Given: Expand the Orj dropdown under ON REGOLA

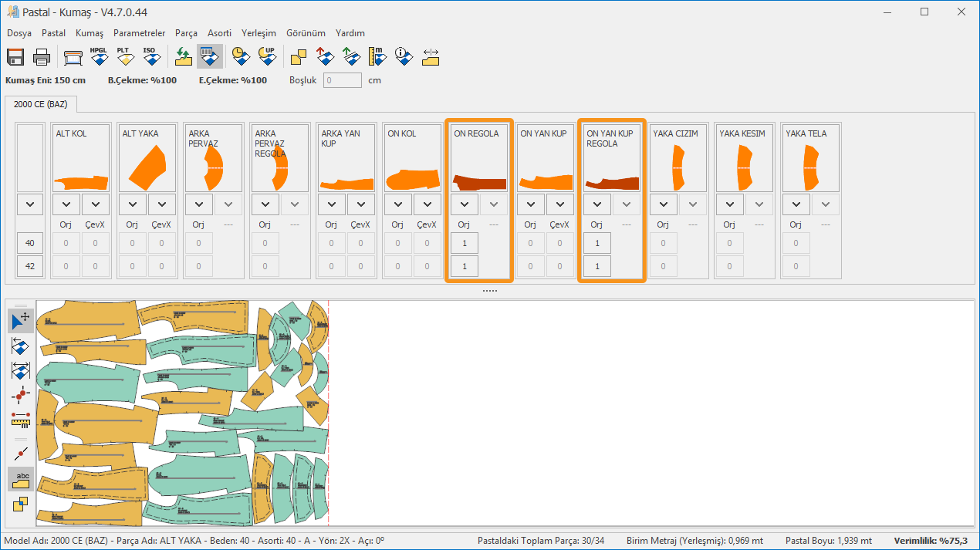Looking at the screenshot, I should coord(465,204).
